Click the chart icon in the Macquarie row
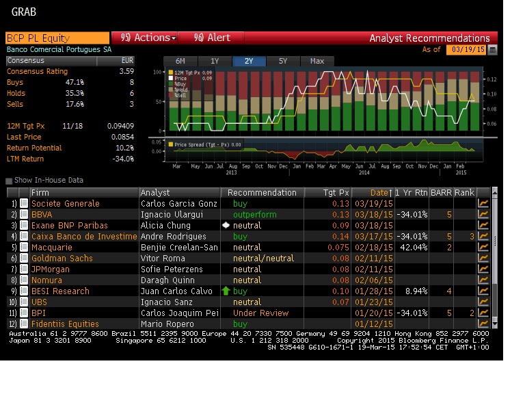 [483, 248]
